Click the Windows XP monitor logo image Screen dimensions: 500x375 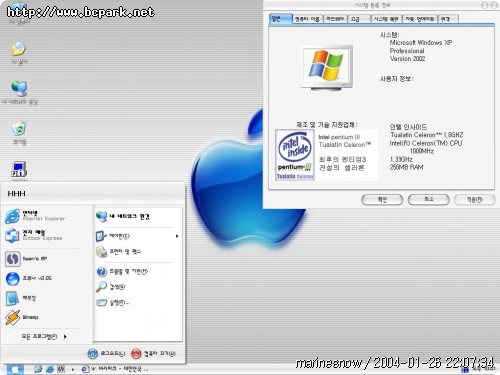[327, 68]
